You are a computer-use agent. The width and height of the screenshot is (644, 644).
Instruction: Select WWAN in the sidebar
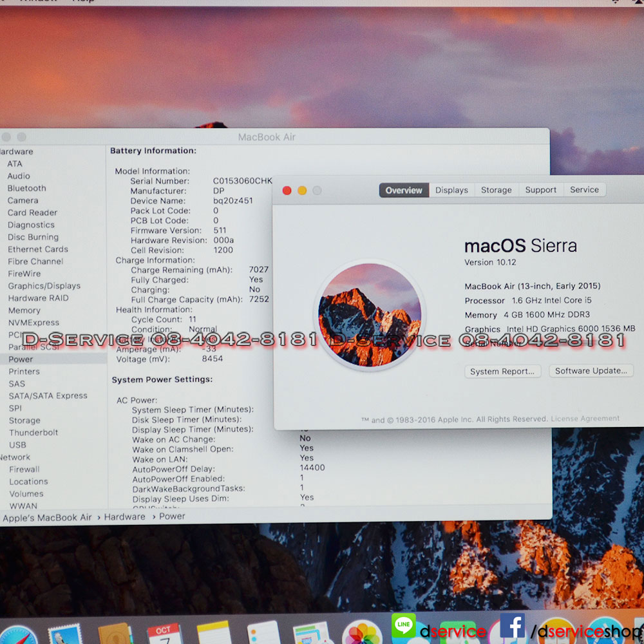tap(23, 506)
